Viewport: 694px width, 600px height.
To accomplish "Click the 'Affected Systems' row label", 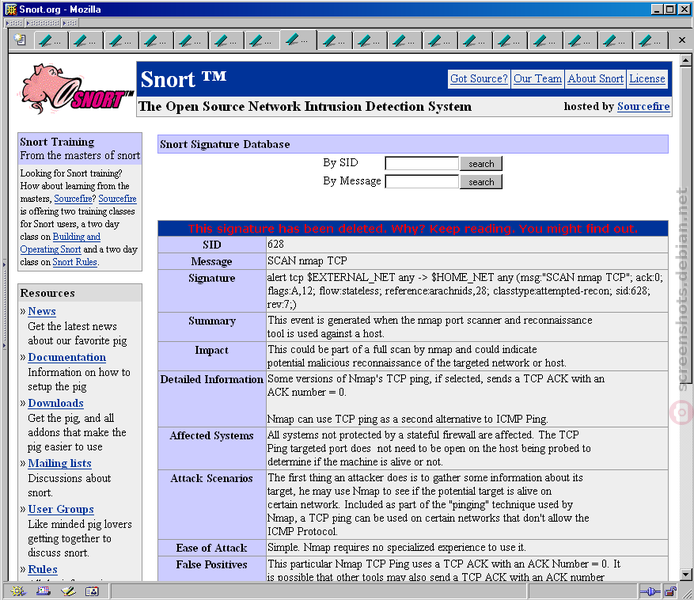I will point(212,435).
